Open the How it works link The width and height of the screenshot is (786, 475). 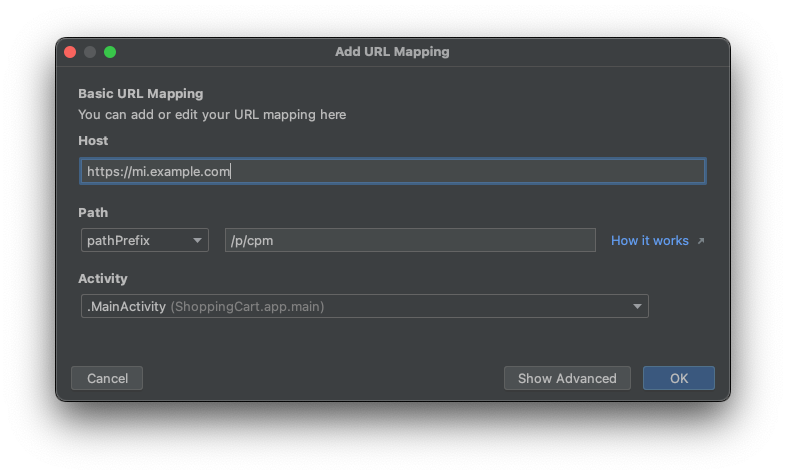pos(649,241)
